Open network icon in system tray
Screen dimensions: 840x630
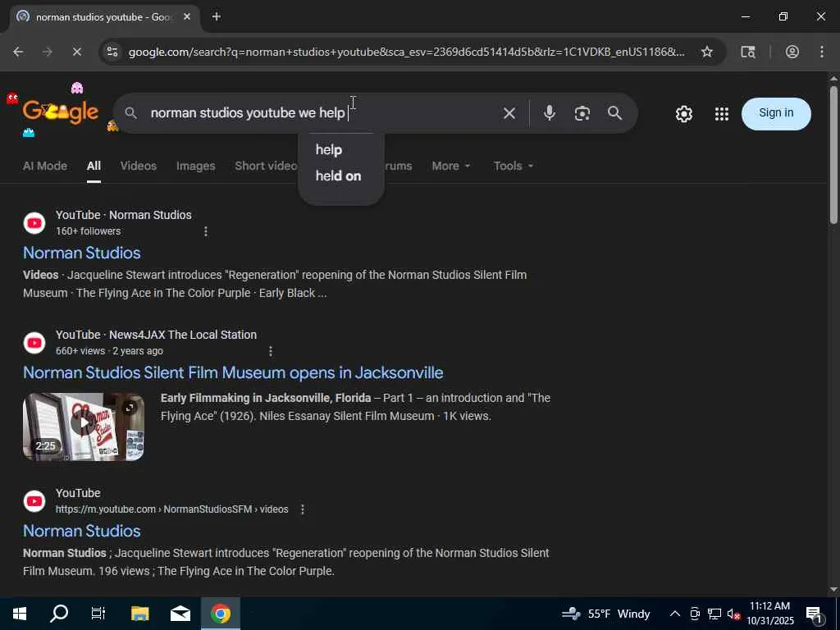pos(714,614)
